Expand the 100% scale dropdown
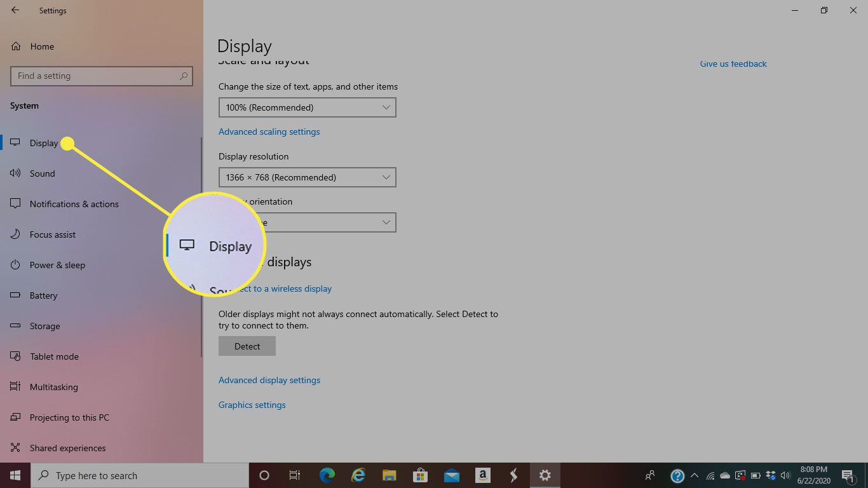This screenshot has width=868, height=488. [307, 107]
